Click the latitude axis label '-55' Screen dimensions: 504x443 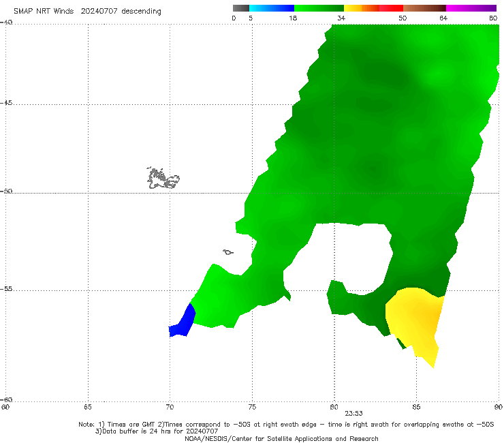pos(6,288)
